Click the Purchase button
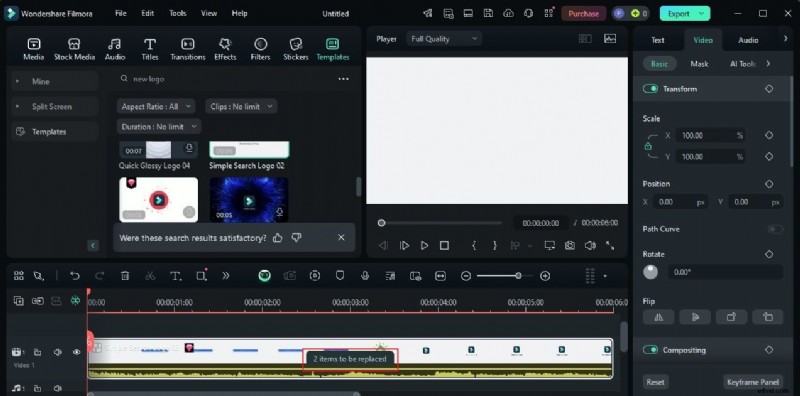The height and width of the screenshot is (396, 800). tap(583, 14)
